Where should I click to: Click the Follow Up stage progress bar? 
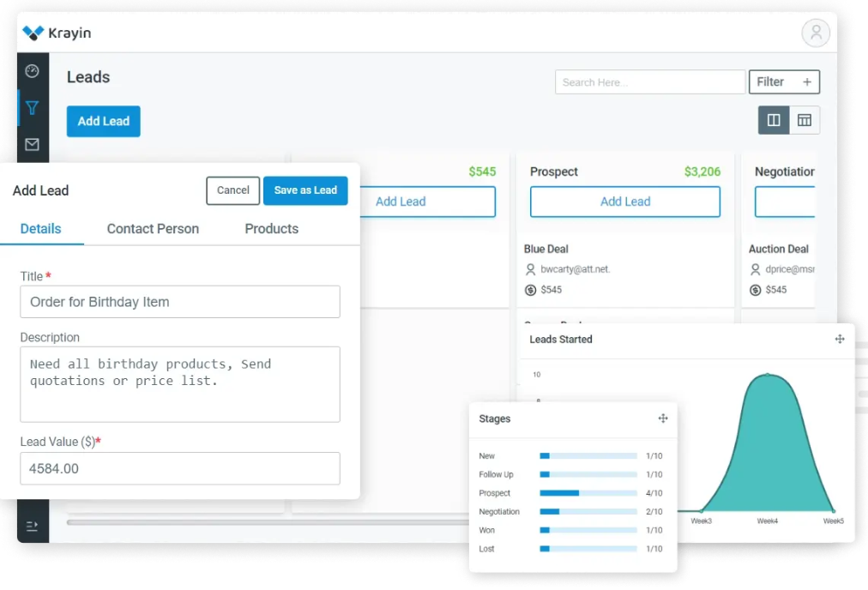588,474
